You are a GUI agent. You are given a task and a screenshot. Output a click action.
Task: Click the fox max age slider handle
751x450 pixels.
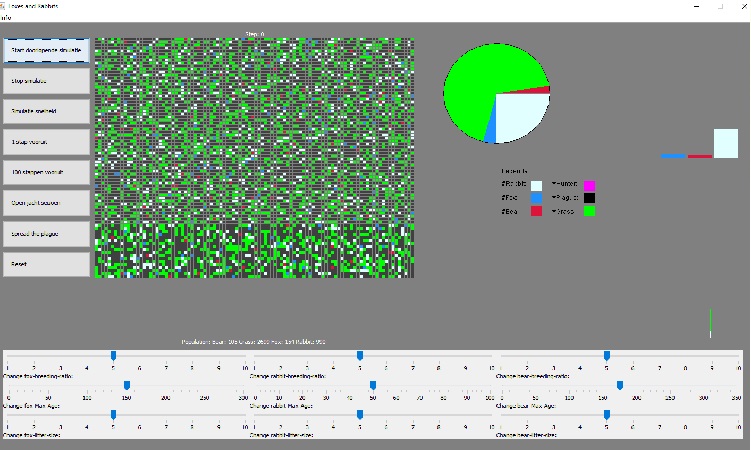click(126, 385)
